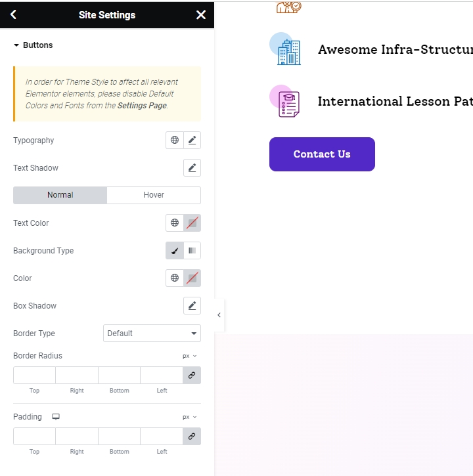Edit Text Shadow with the pencil icon
Image resolution: width=473 pixels, height=476 pixels.
(x=192, y=167)
